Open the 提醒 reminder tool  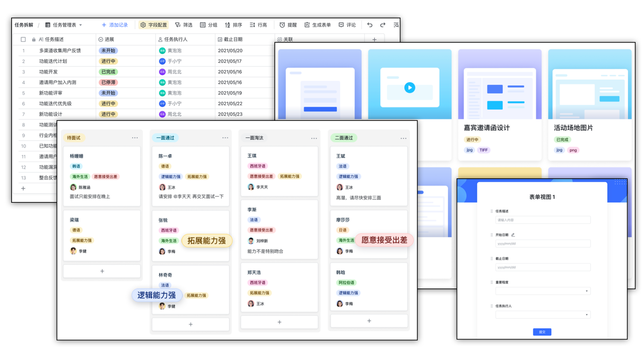coord(288,25)
